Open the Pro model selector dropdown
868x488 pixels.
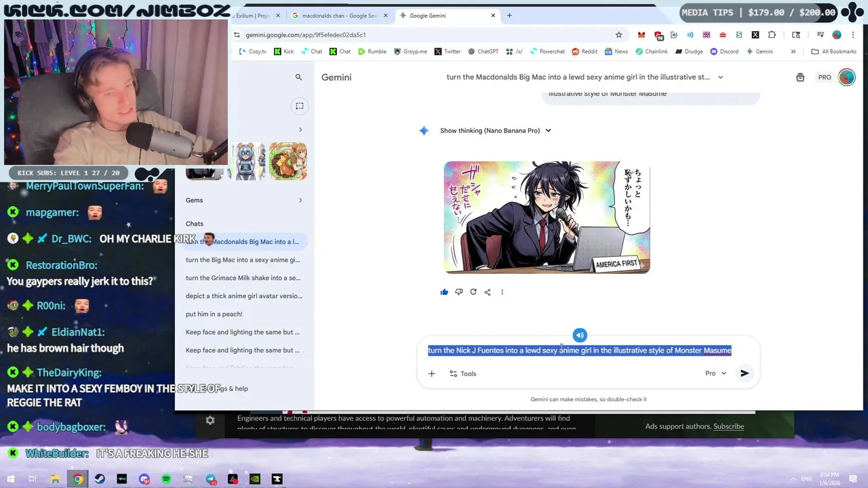click(x=715, y=373)
